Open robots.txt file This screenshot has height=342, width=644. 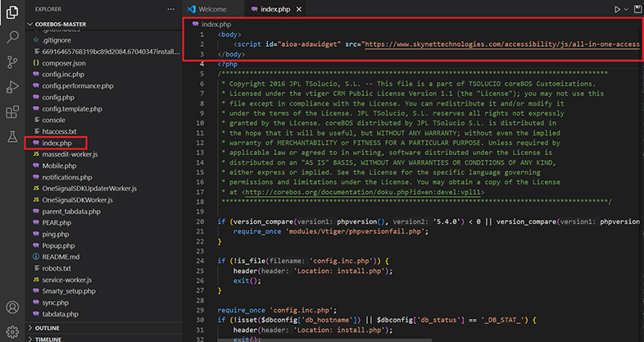coord(57,268)
